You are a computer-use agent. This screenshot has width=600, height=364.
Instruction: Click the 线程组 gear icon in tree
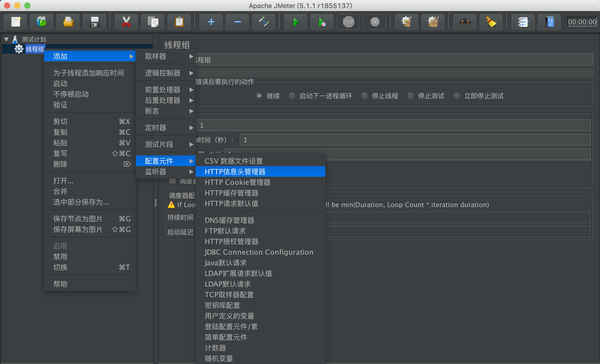19,49
